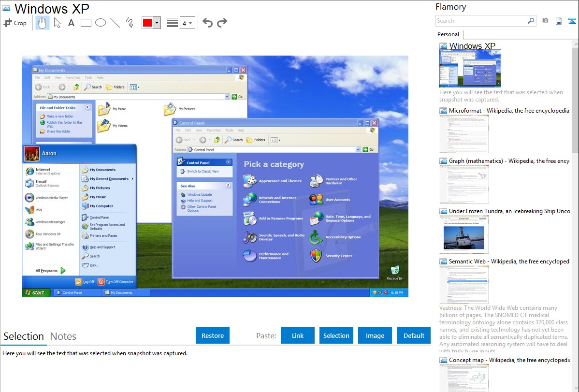The width and height of the screenshot is (579, 392).
Task: Open the Graph (mathematics) snapshot thumbnail
Action: click(464, 184)
